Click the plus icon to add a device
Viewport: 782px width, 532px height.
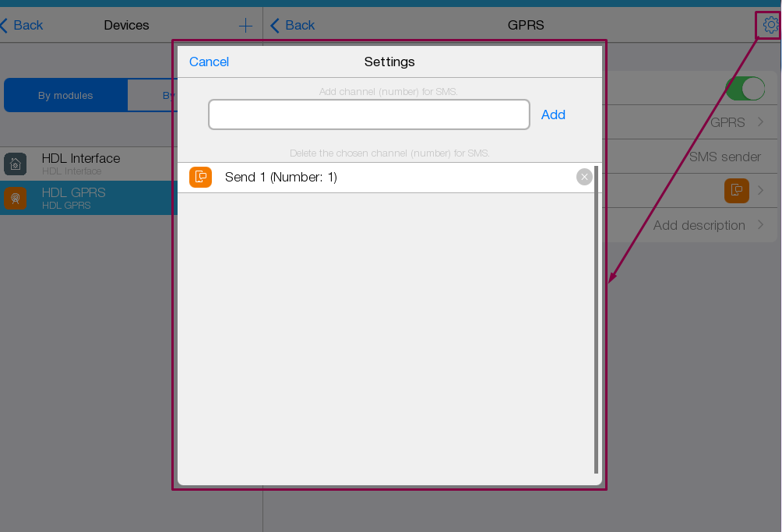point(245,26)
